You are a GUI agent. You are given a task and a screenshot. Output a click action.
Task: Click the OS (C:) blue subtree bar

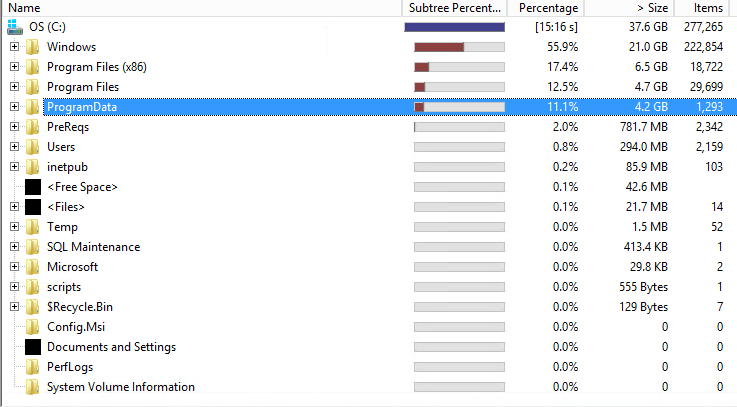pos(455,27)
